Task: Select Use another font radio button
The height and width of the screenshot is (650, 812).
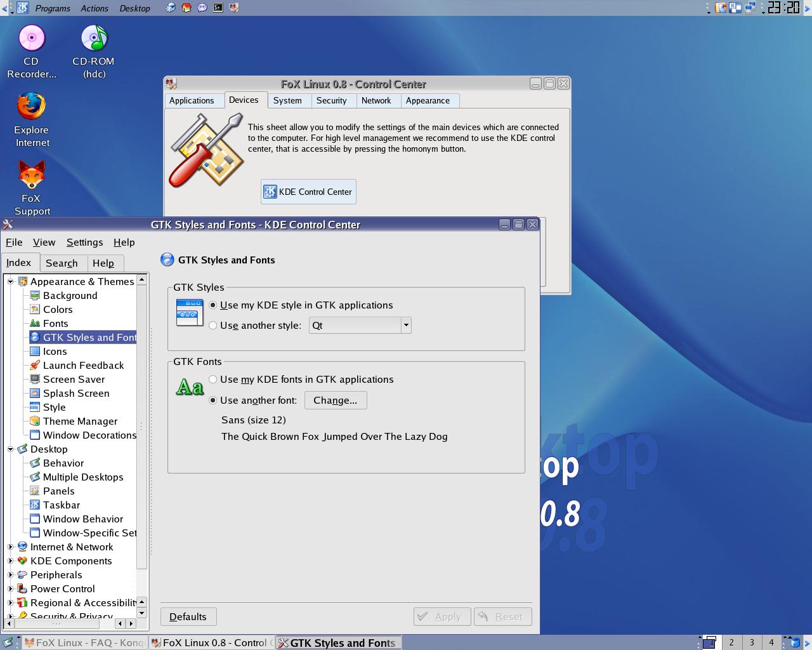Action: (213, 401)
